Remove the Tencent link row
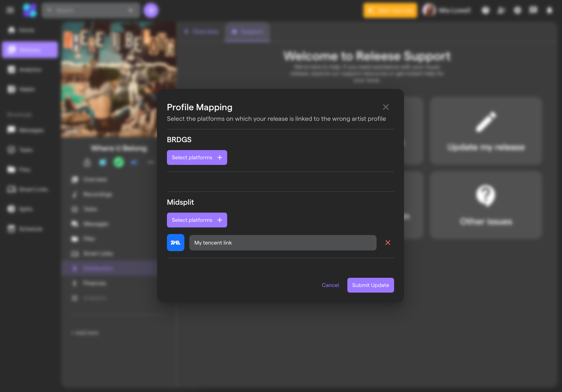This screenshot has width=562, height=392. [x=388, y=243]
